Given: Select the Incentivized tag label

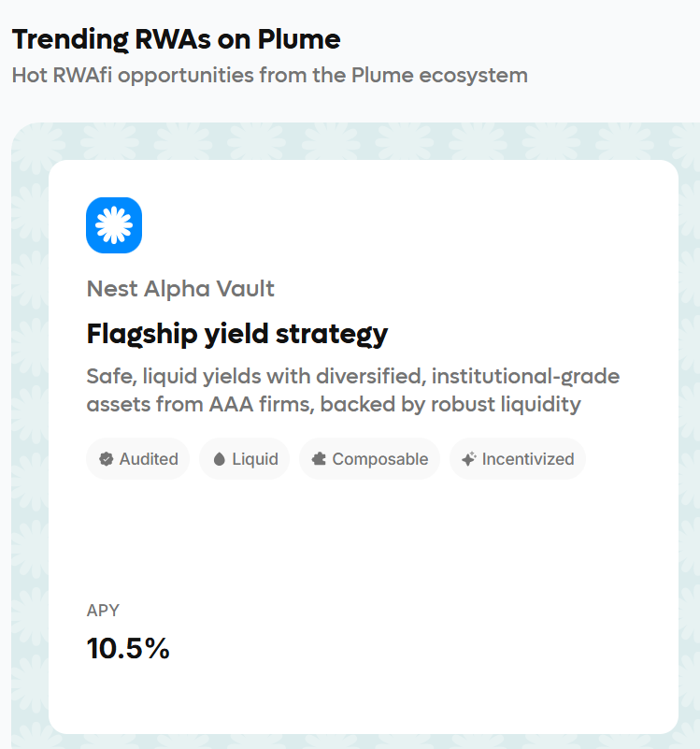Looking at the screenshot, I should [x=528, y=459].
